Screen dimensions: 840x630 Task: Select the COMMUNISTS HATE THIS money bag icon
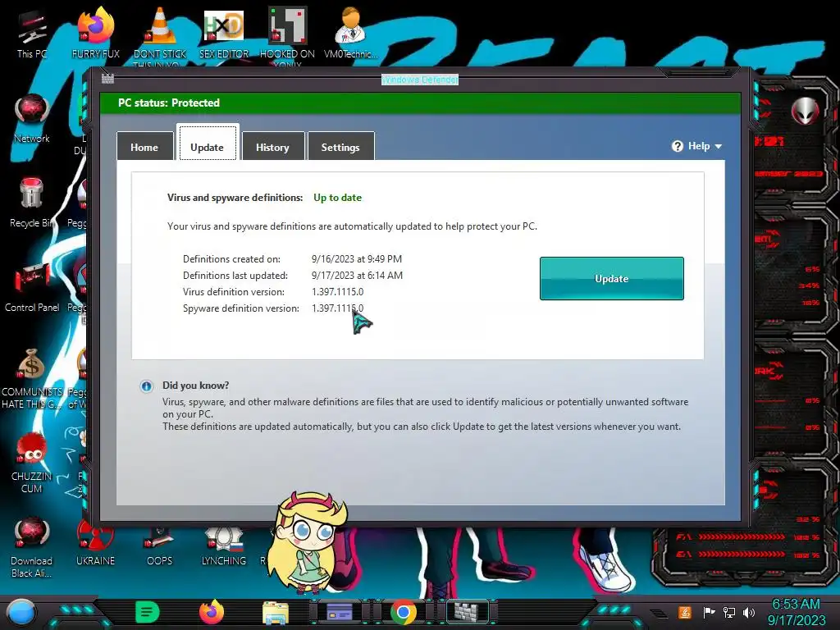tap(32, 378)
